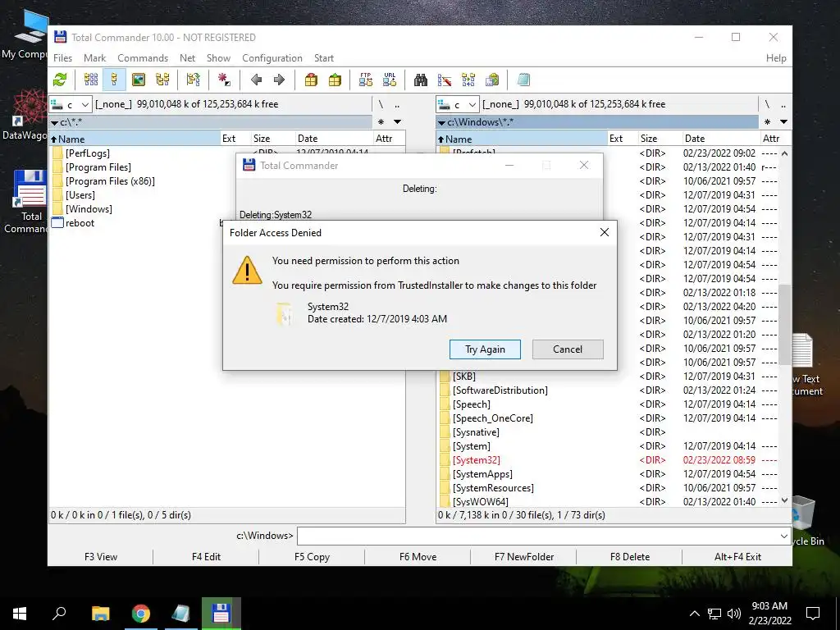
Task: Click right panel scrollbar down arrow
Action: pos(784,501)
